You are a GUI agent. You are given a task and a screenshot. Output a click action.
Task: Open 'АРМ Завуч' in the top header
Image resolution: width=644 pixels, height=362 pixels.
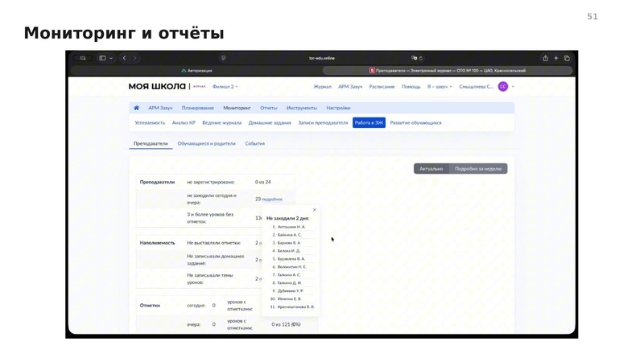350,87
